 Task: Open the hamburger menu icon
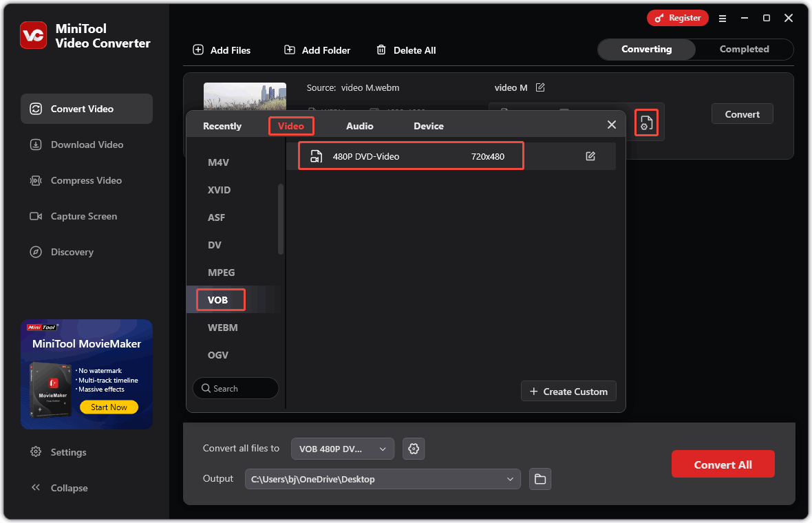[723, 18]
